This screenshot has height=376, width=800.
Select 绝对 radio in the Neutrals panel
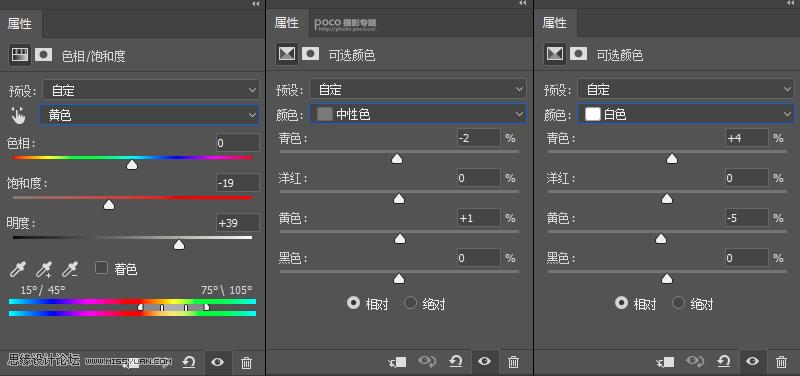[x=411, y=303]
